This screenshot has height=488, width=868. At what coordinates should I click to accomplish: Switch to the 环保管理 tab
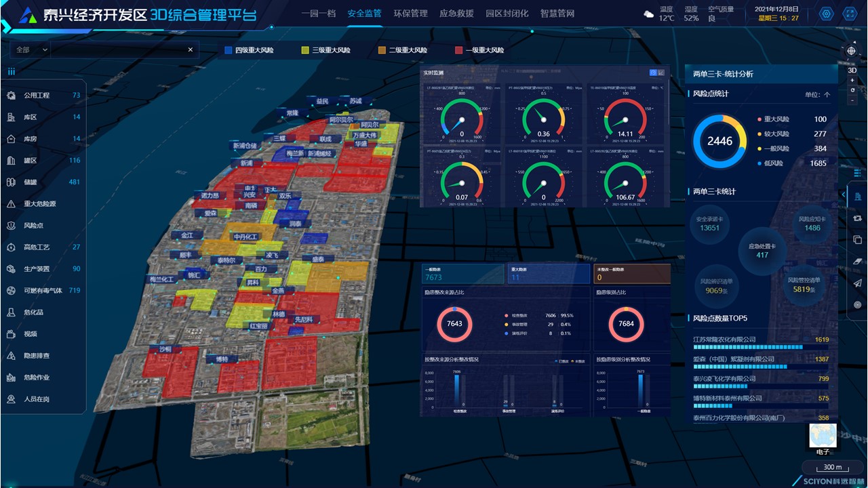(x=410, y=14)
